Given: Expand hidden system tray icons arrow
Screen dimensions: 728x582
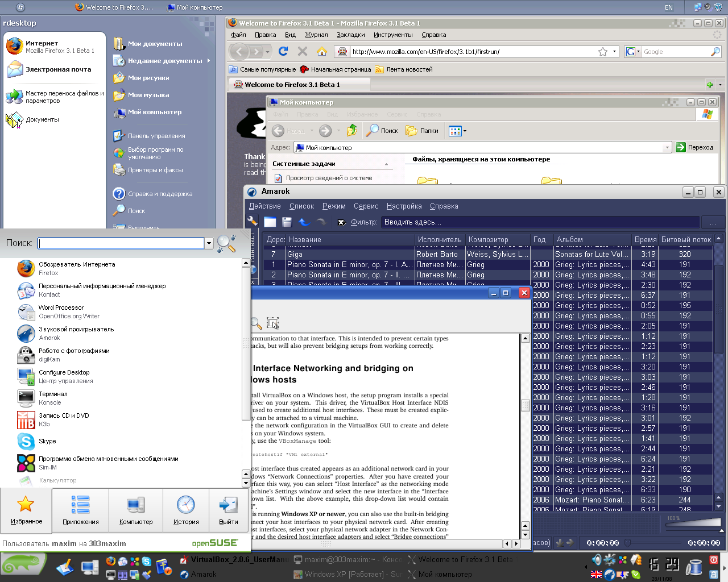Looking at the screenshot, I should [x=586, y=567].
